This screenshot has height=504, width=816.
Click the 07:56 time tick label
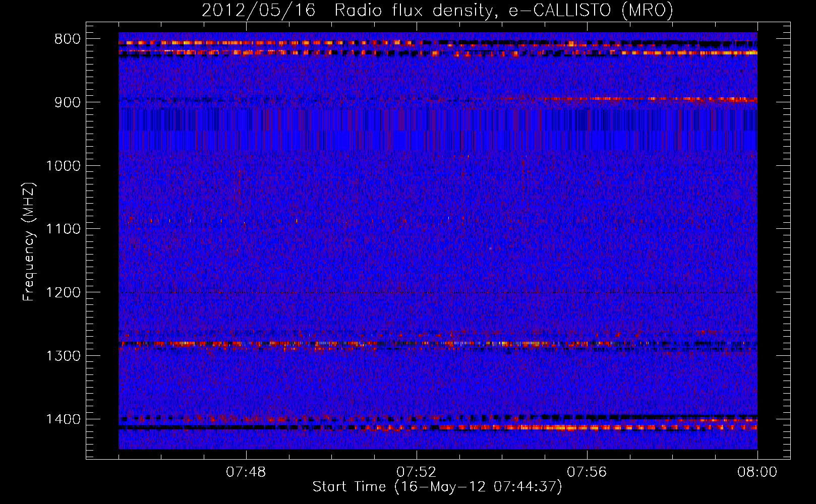pyautogui.click(x=587, y=472)
